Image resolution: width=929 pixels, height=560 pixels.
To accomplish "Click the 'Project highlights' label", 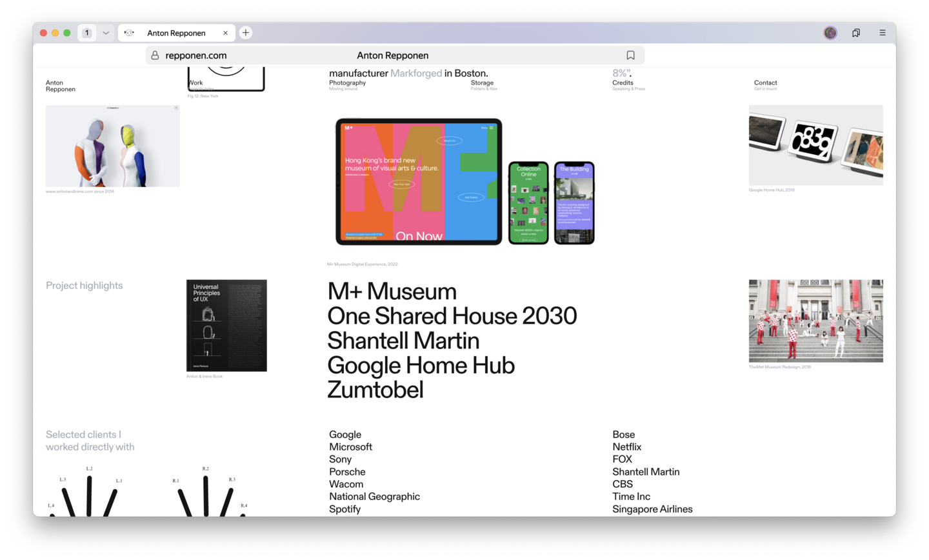I will click(85, 286).
